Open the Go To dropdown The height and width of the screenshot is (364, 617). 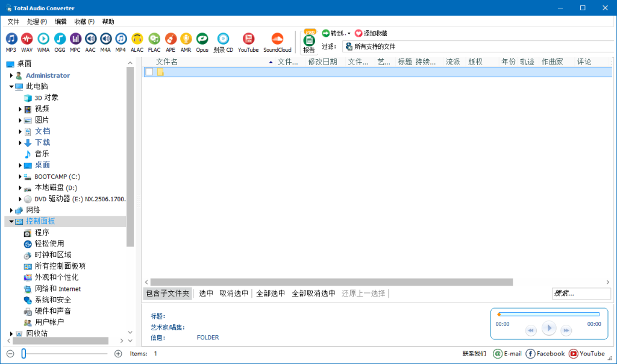tap(336, 34)
